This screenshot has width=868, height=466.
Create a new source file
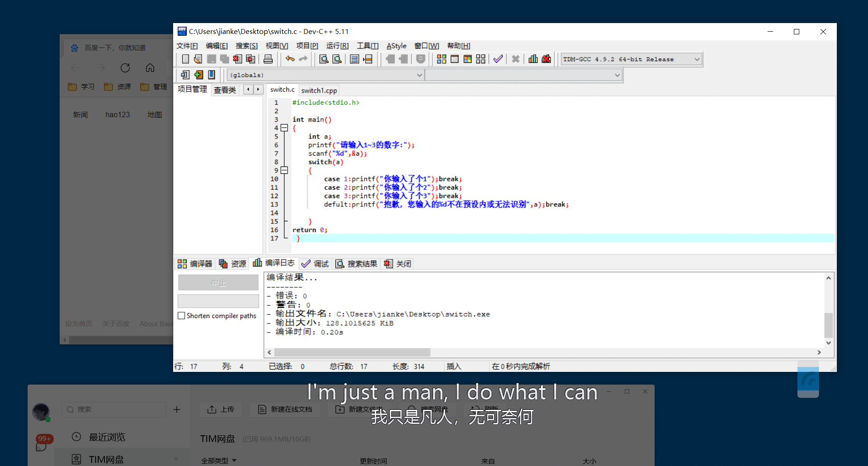185,59
